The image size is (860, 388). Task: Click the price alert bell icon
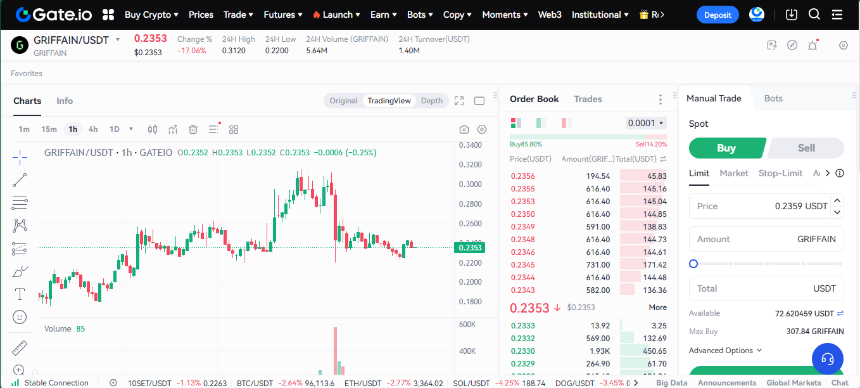pyautogui.click(x=813, y=45)
